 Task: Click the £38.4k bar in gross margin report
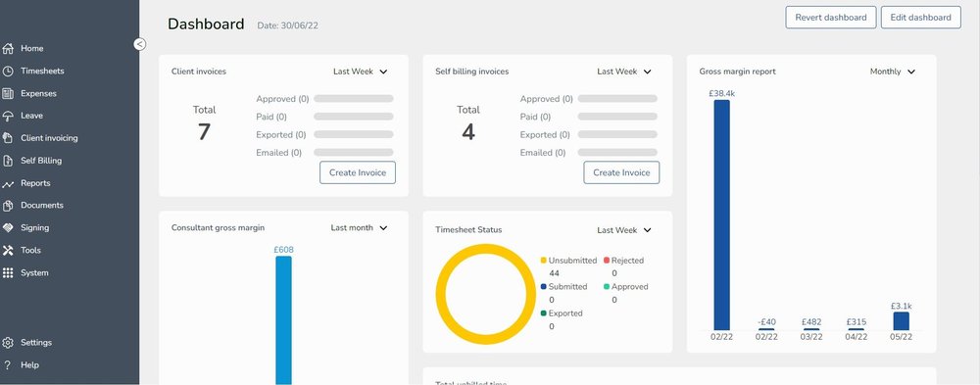pos(722,215)
